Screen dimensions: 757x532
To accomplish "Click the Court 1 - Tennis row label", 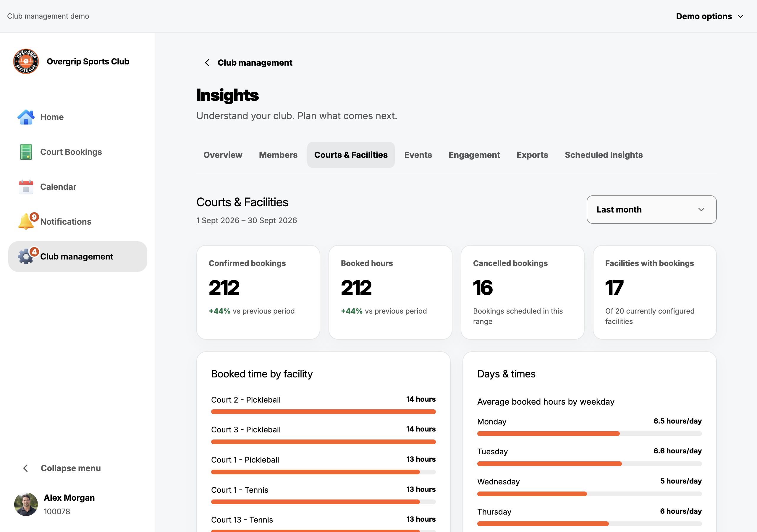I will [x=240, y=490].
